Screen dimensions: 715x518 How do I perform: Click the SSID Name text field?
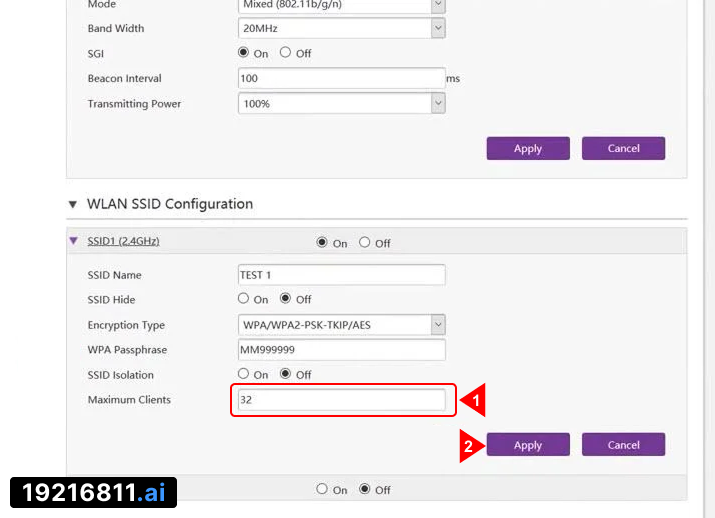point(338,274)
